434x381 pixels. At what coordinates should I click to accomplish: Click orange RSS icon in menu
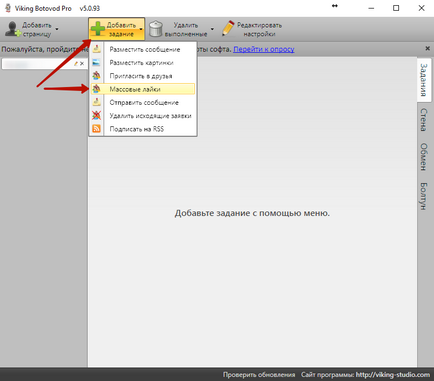click(97, 129)
